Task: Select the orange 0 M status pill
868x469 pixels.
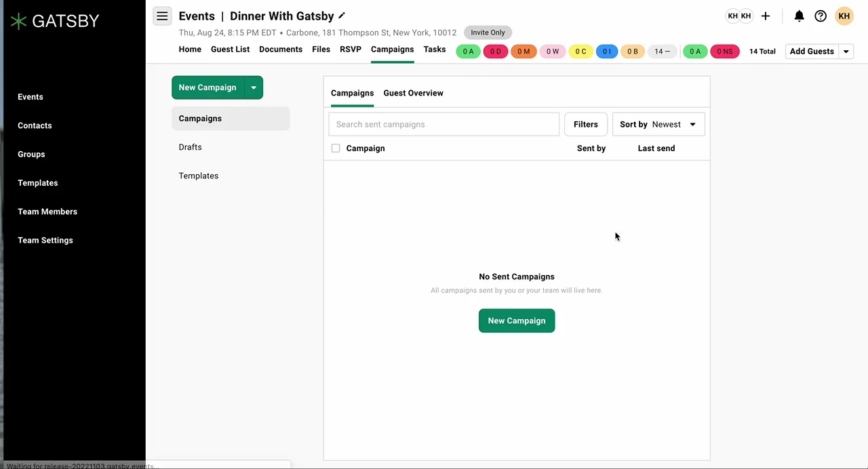Action: tap(524, 52)
